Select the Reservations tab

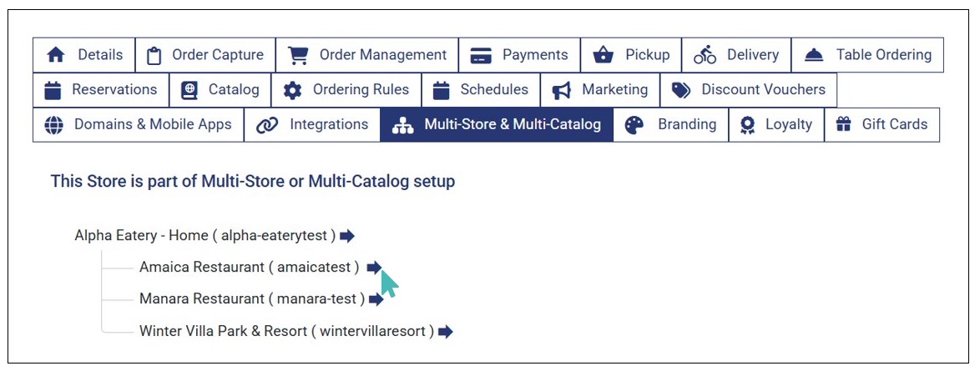(100, 90)
